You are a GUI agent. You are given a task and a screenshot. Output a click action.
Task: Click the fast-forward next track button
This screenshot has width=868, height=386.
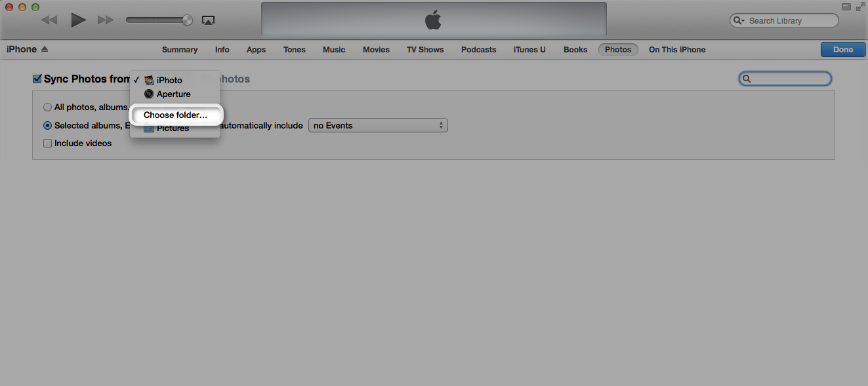[106, 20]
